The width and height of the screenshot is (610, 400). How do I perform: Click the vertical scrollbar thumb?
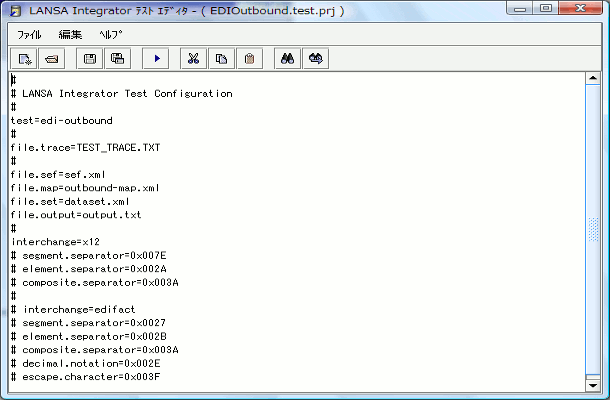click(593, 230)
